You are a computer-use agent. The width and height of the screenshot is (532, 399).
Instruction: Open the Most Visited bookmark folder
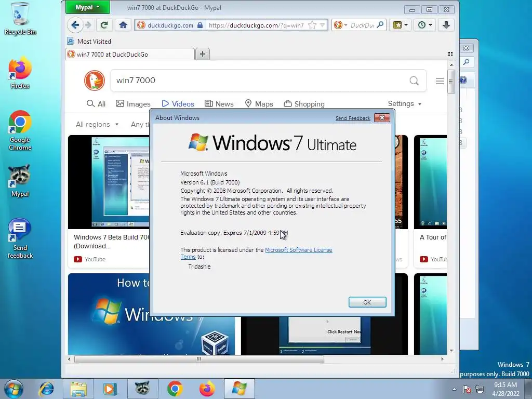pyautogui.click(x=89, y=42)
